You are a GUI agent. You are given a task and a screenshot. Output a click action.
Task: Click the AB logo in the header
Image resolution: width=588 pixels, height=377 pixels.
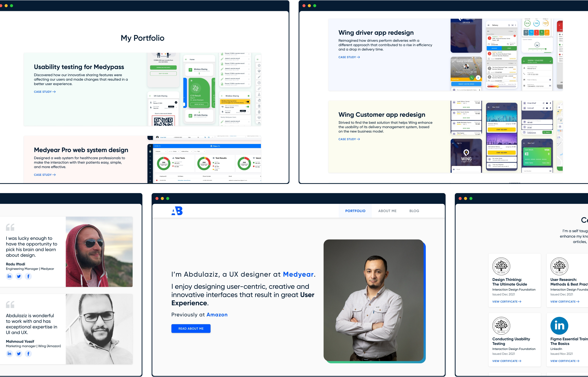(177, 211)
